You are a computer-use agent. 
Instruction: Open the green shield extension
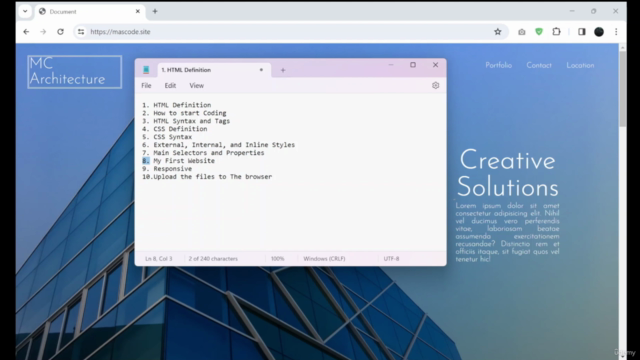539,31
